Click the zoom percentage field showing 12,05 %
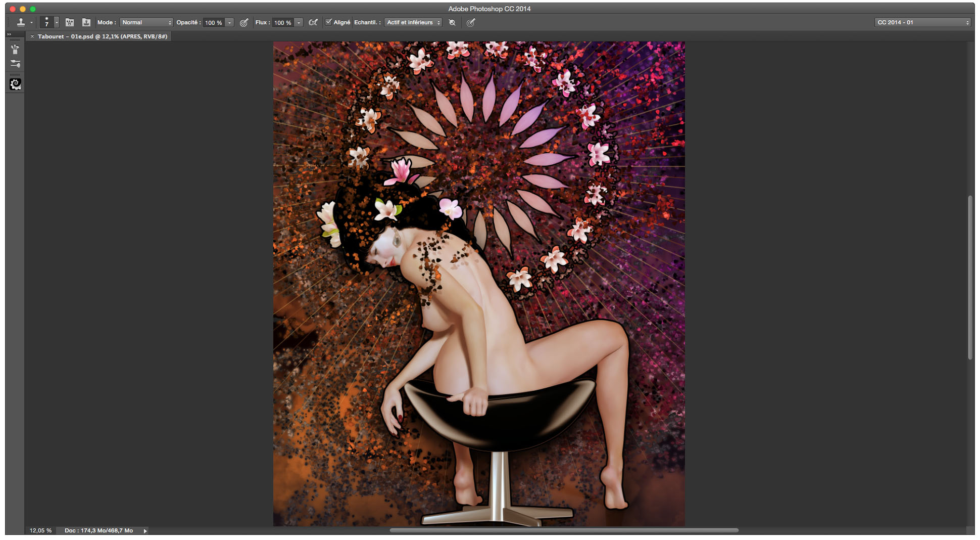The width and height of the screenshot is (980, 540). click(x=40, y=531)
